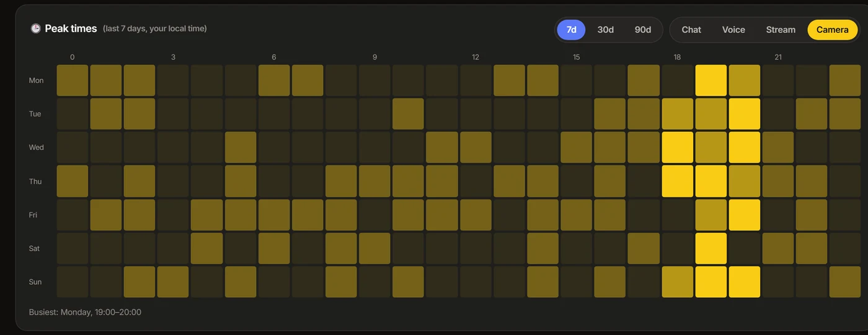Click the Fri row label
Image resolution: width=868 pixels, height=335 pixels.
(x=33, y=215)
